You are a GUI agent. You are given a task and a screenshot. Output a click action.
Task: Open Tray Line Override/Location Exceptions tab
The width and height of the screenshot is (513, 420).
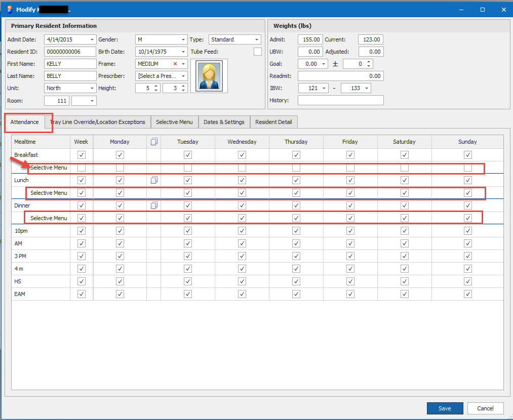(98, 122)
